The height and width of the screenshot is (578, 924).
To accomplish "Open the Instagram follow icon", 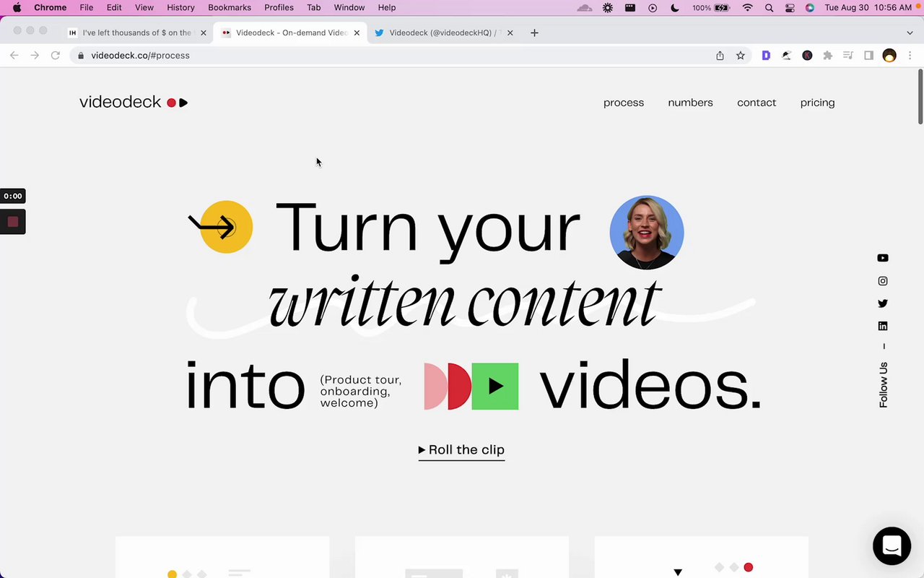I will (x=883, y=281).
